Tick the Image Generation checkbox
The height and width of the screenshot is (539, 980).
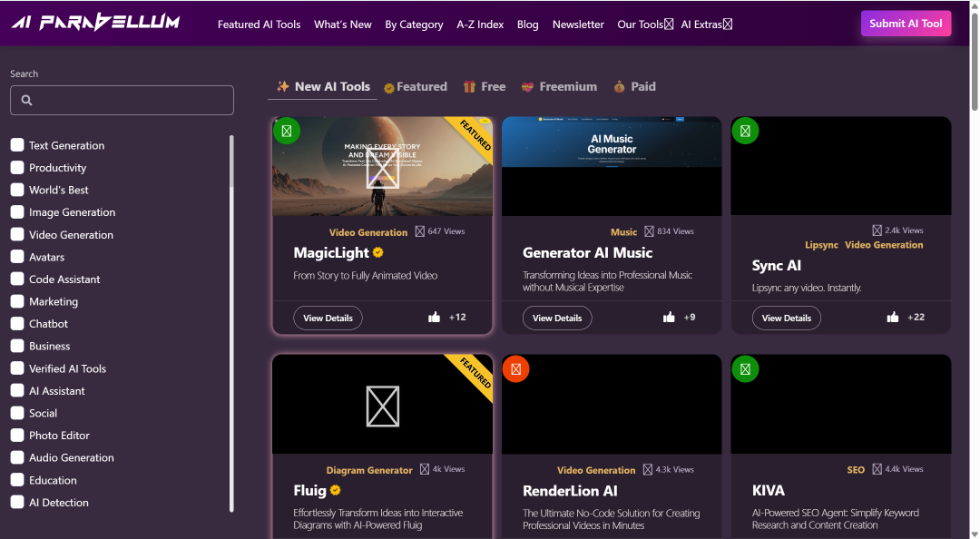coord(17,212)
